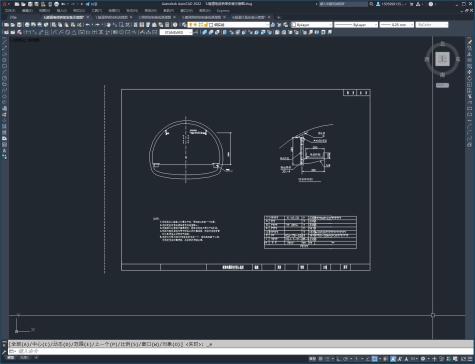Click the layer color swatch in layer list
Image resolution: width=475 pixels, height=364 pixels.
coord(211,25)
